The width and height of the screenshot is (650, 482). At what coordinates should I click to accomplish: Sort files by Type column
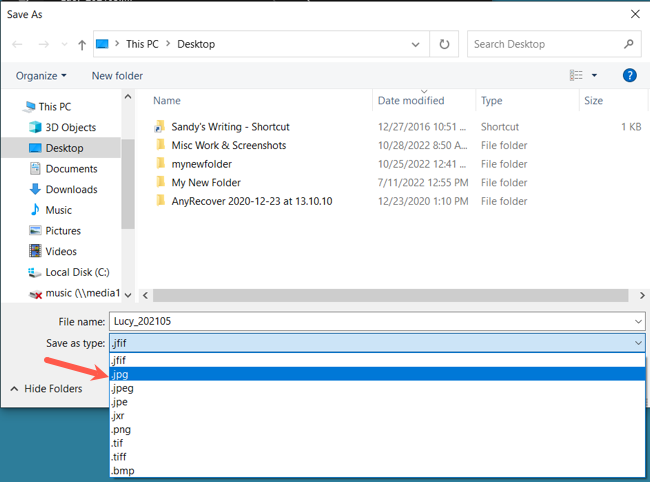point(492,101)
